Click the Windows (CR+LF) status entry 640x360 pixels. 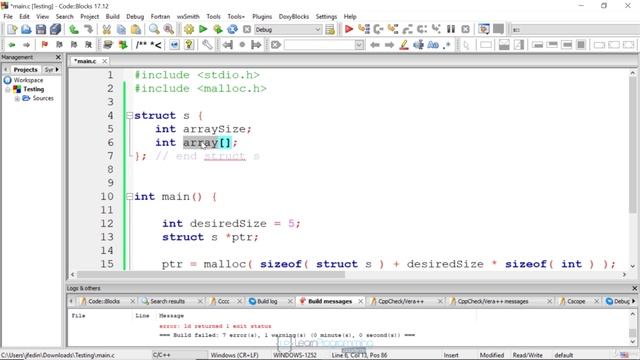click(x=234, y=355)
